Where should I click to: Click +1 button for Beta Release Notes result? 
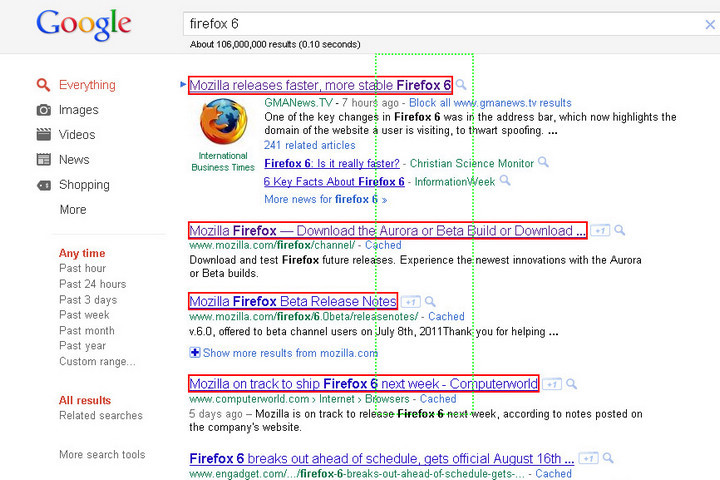click(411, 302)
